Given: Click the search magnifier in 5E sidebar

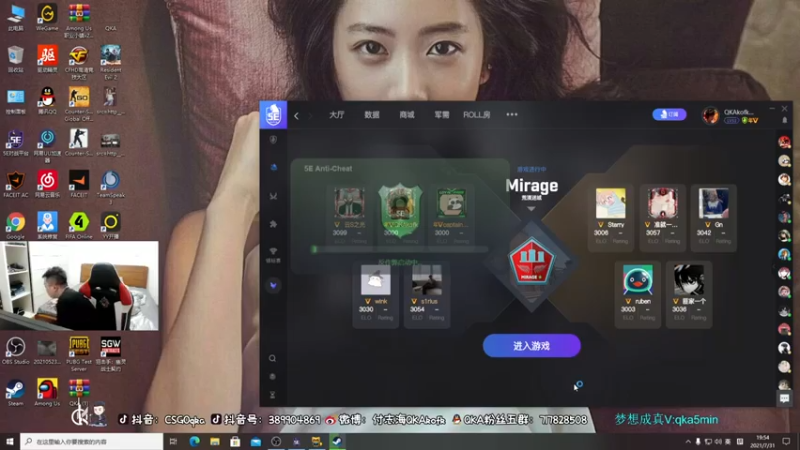Looking at the screenshot, I should (272, 358).
